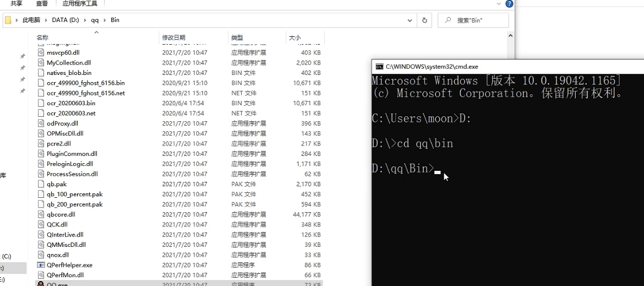This screenshot has width=644, height=286.
Task: Select the QPerfMon.dll file icon
Action: pos(40,275)
